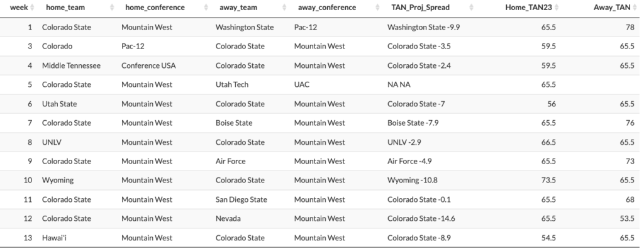Click sort arrows beside Home_TAN23

click(557, 8)
